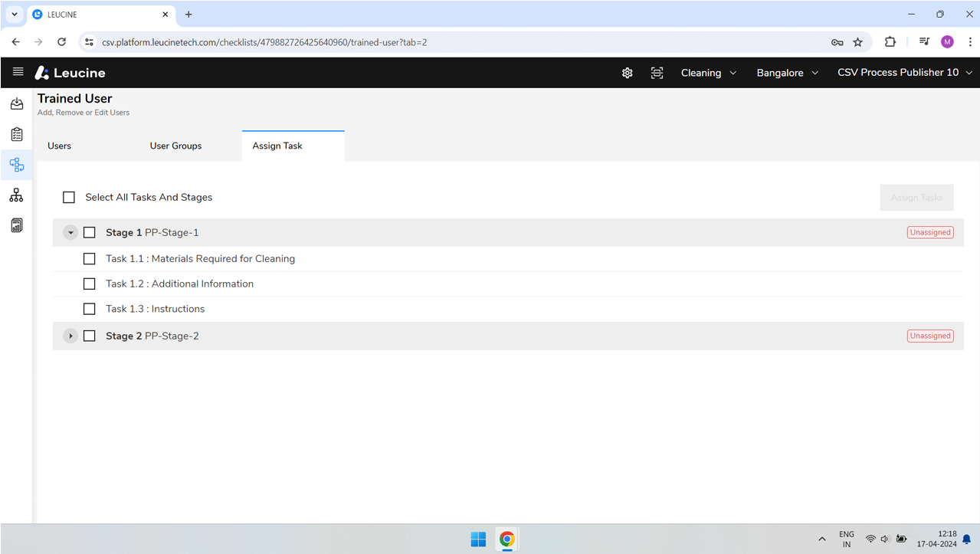Open the saved password key icon

(837, 42)
